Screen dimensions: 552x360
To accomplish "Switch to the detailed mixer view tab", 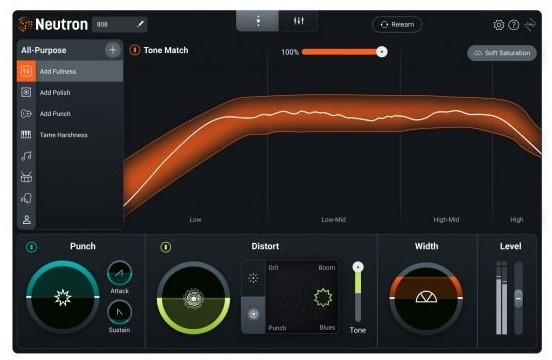I will pyautogui.click(x=299, y=21).
